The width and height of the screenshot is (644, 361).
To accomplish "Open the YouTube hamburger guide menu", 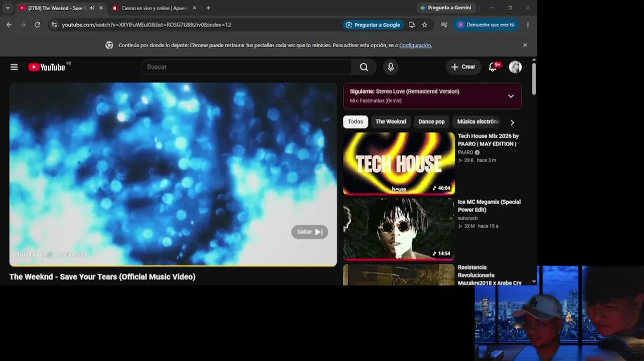I will [14, 67].
